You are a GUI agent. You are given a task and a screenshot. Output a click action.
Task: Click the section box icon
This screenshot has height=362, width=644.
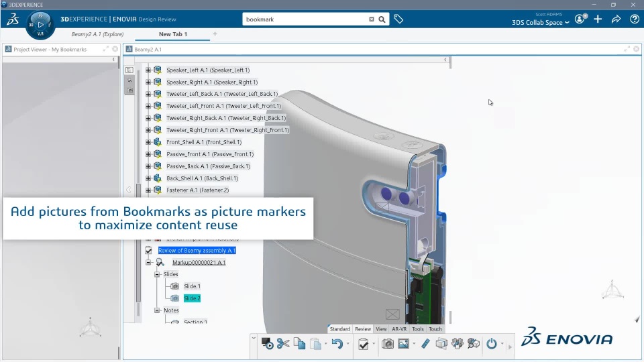coord(441,343)
